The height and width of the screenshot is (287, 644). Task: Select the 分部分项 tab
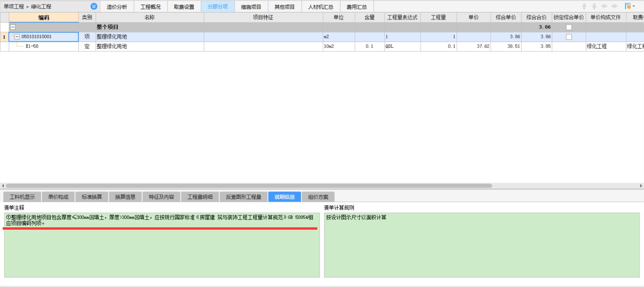pos(217,7)
